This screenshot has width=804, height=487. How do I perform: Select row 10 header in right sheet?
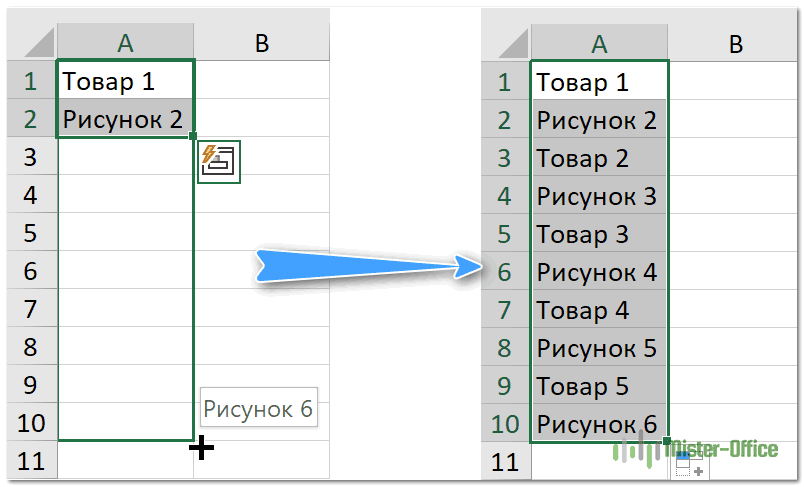505,423
